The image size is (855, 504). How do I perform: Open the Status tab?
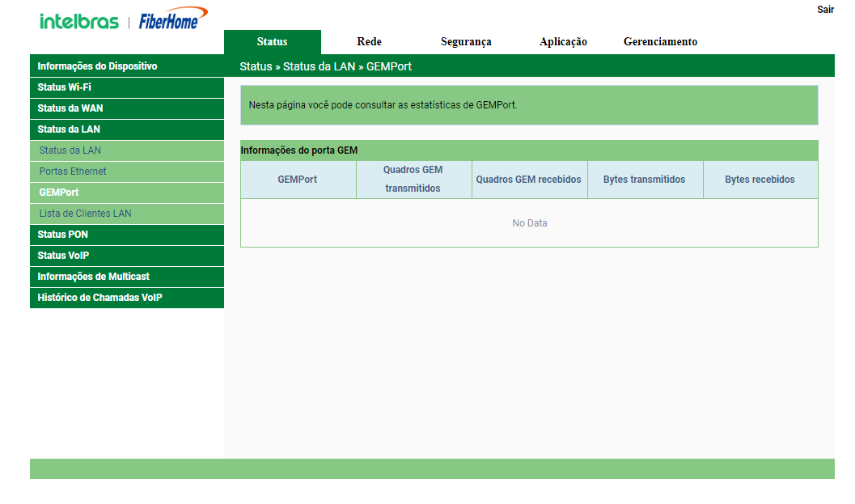click(x=272, y=42)
